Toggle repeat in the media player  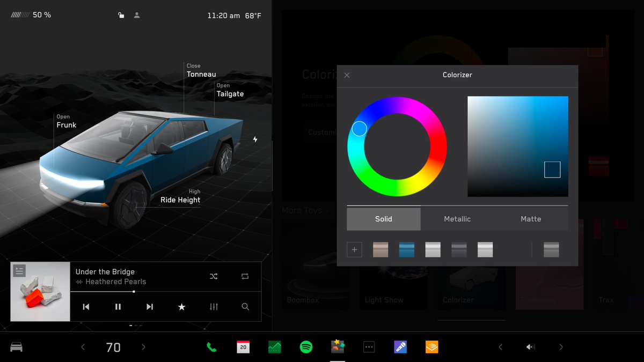tap(245, 276)
